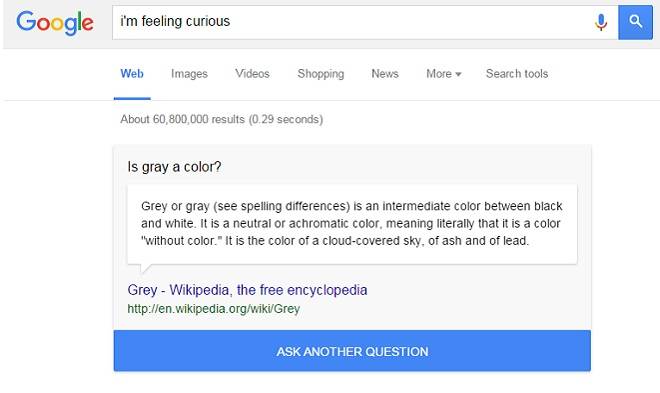
Task: Click the Google logo
Action: [55, 23]
